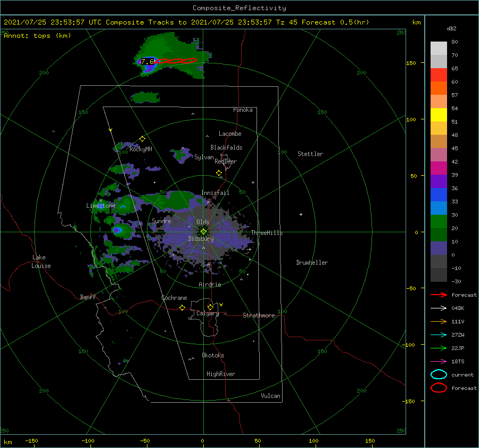
Task: Click the Airdrie city label
Action: click(x=210, y=284)
